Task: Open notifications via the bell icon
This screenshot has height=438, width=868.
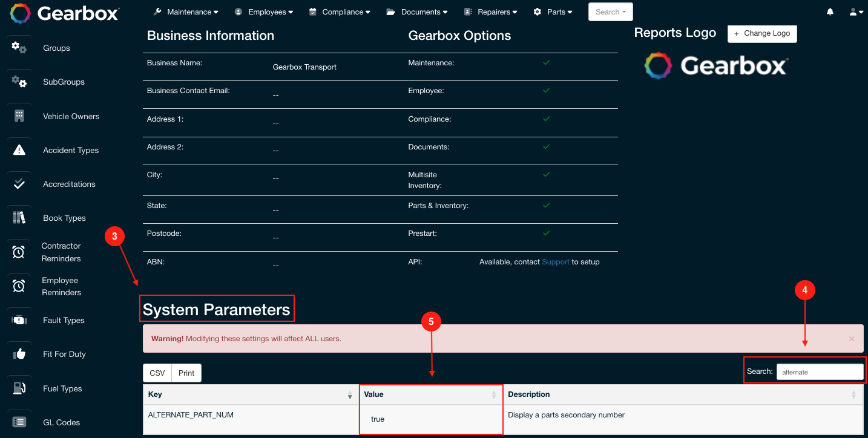Action: [830, 12]
